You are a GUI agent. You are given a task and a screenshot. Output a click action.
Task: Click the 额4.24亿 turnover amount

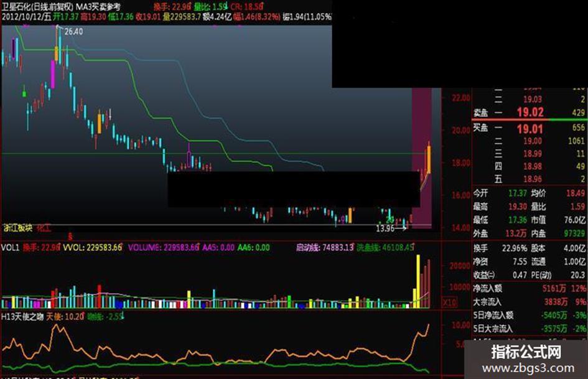coord(217,17)
